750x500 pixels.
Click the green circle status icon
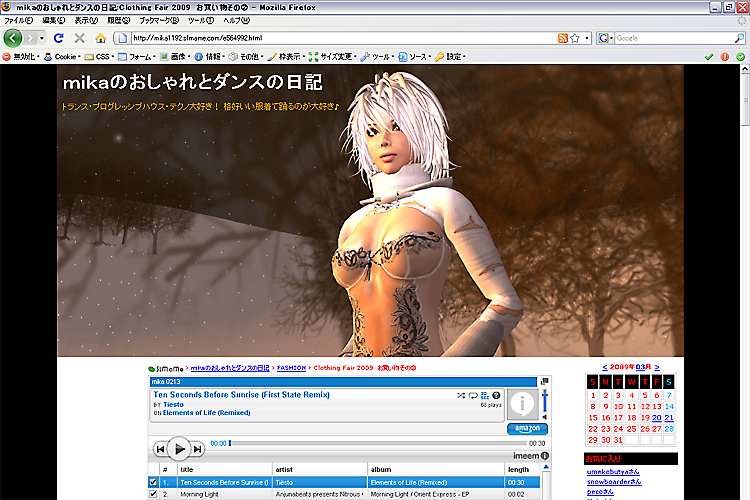pos(740,56)
